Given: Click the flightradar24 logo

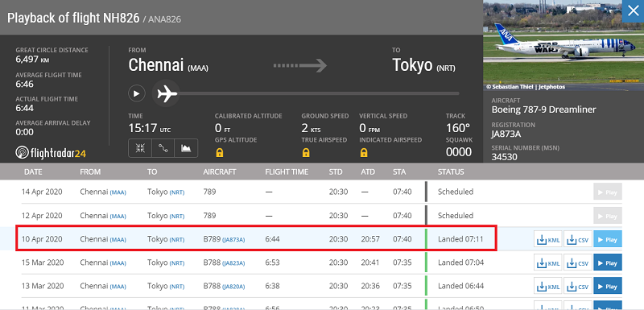Looking at the screenshot, I should 51,152.
